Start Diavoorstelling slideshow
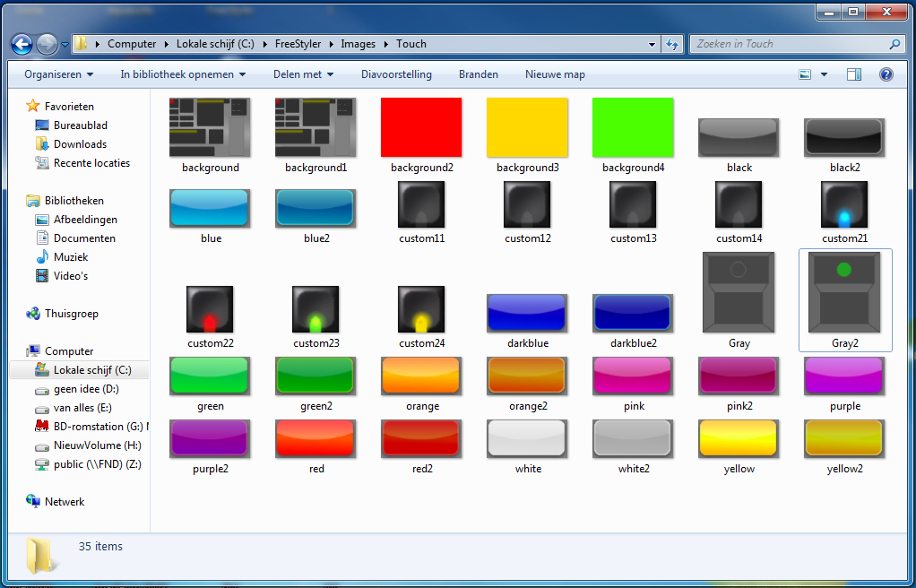The width and height of the screenshot is (916, 588). click(396, 74)
